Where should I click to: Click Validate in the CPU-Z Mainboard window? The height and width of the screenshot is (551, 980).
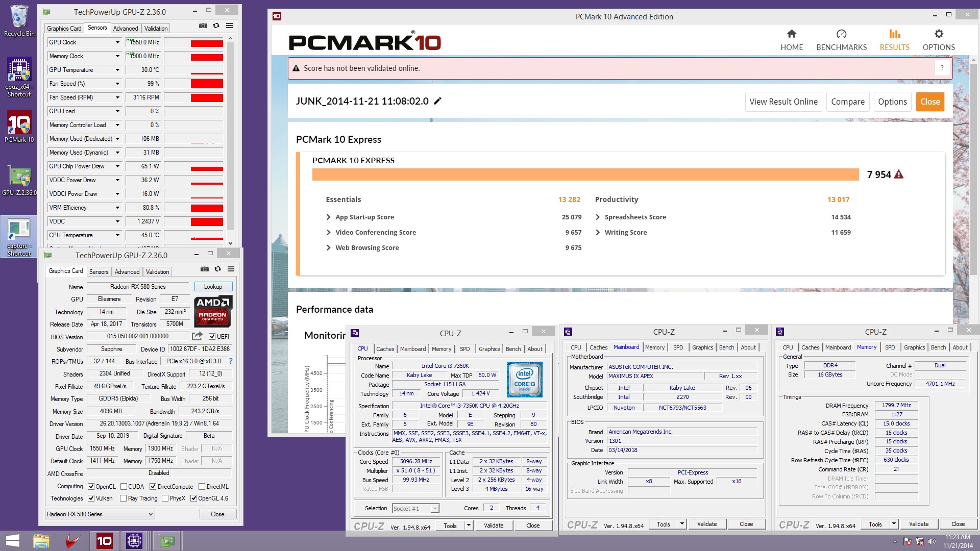click(707, 524)
